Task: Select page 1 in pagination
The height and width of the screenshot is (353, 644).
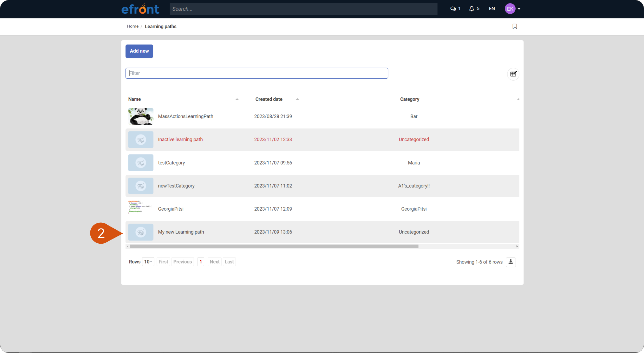Action: pyautogui.click(x=201, y=262)
